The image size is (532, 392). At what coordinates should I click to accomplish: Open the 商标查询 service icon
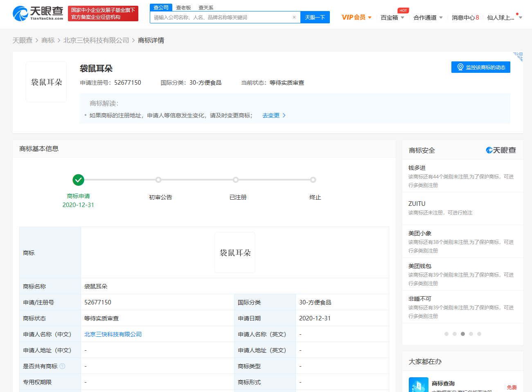(x=418, y=385)
